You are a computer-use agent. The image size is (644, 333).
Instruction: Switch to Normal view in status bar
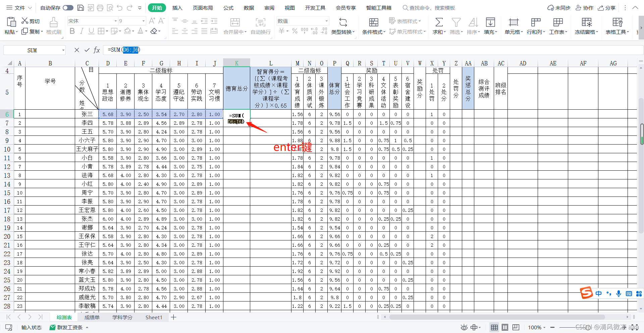pos(494,327)
